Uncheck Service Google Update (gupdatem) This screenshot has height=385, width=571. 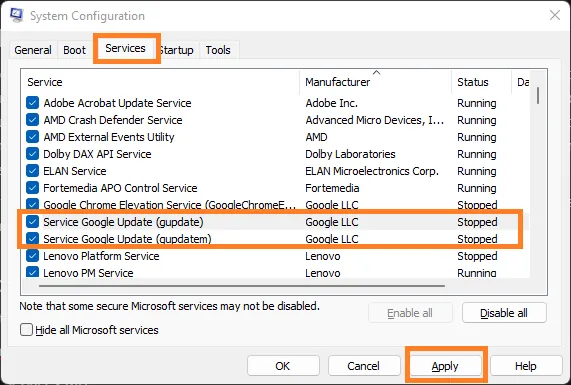[32, 239]
